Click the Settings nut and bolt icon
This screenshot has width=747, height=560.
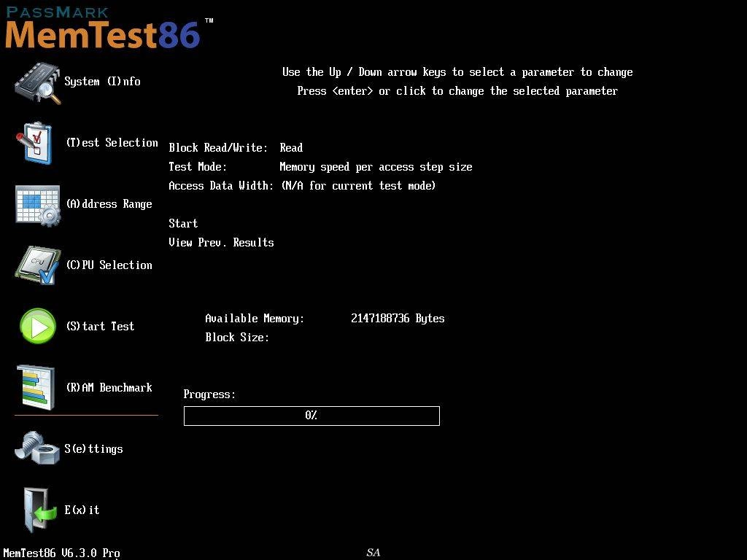point(37,448)
